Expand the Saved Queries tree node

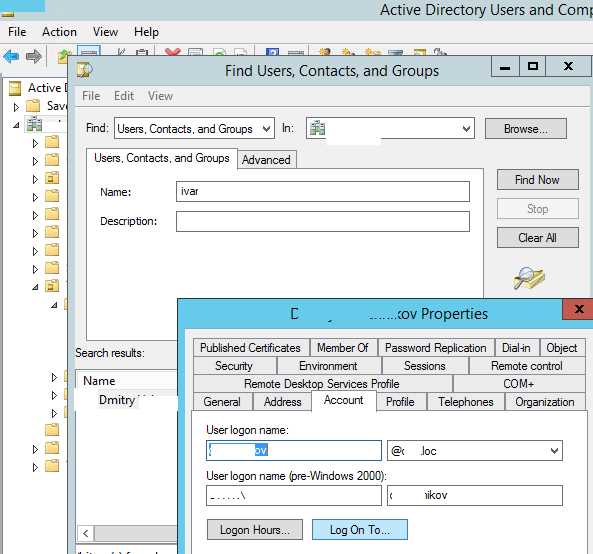point(16,107)
